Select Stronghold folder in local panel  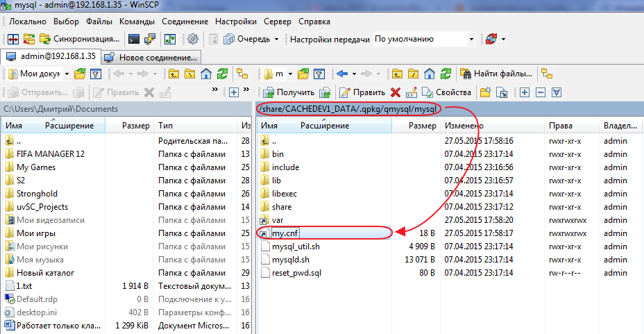tap(37, 194)
